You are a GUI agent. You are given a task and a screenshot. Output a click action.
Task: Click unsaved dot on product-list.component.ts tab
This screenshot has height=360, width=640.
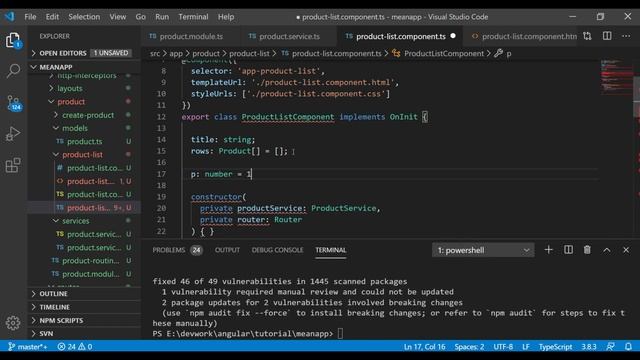click(453, 36)
